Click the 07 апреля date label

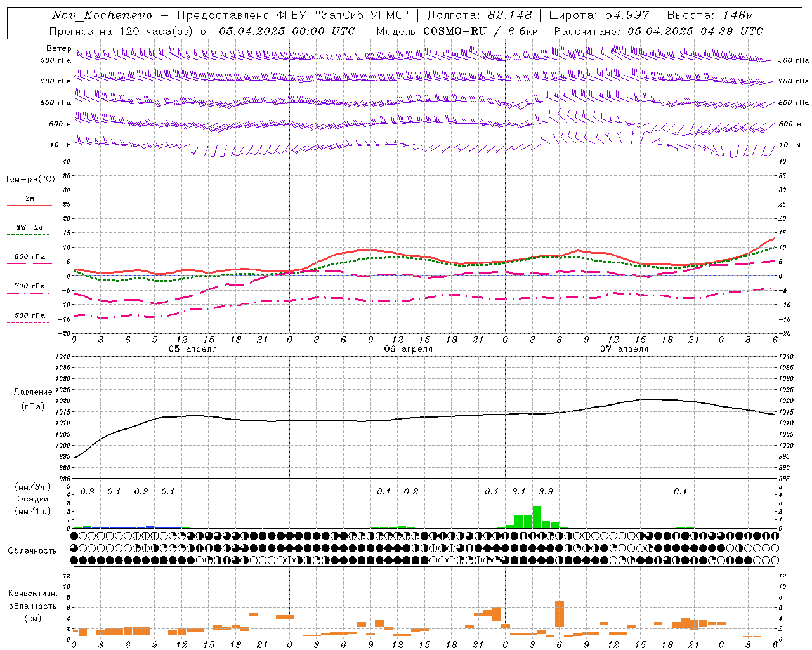pos(624,349)
